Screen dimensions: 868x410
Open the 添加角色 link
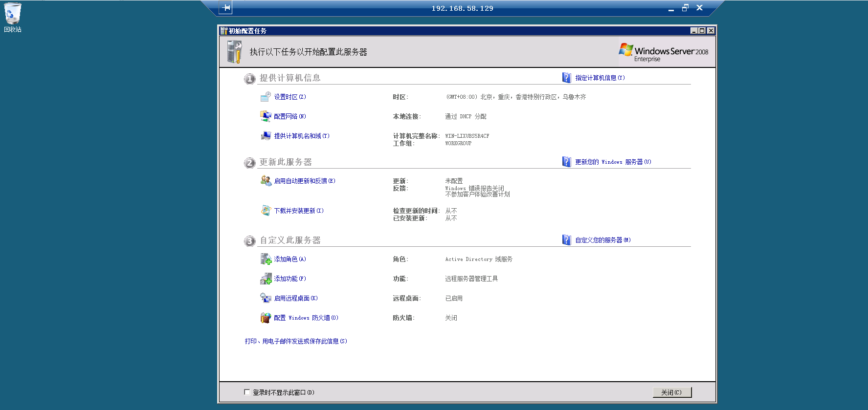(x=289, y=259)
